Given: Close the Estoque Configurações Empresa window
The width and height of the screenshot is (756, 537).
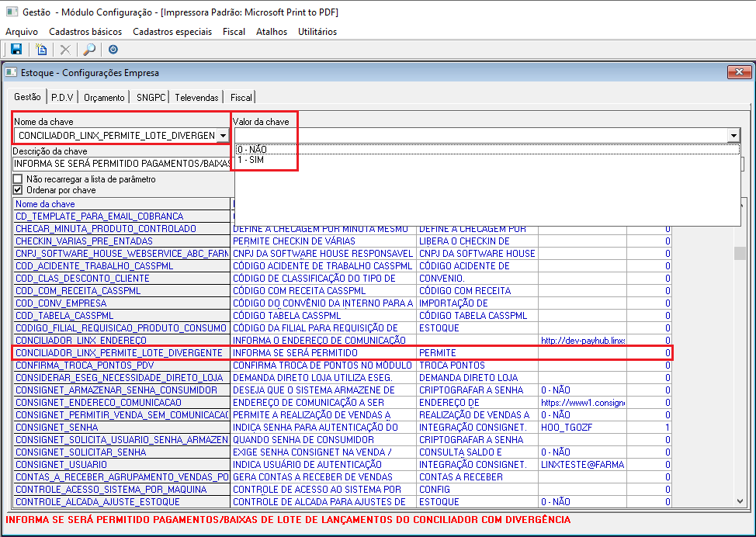Looking at the screenshot, I should click(x=739, y=73).
